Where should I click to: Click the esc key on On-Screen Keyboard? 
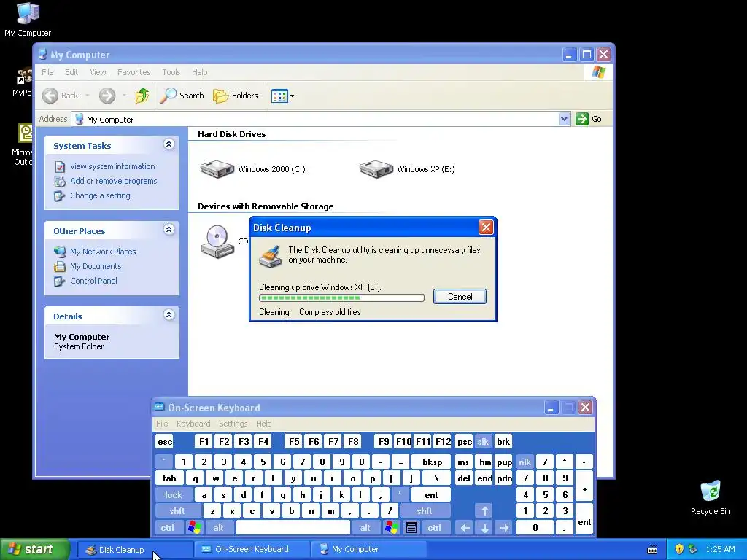pyautogui.click(x=165, y=441)
